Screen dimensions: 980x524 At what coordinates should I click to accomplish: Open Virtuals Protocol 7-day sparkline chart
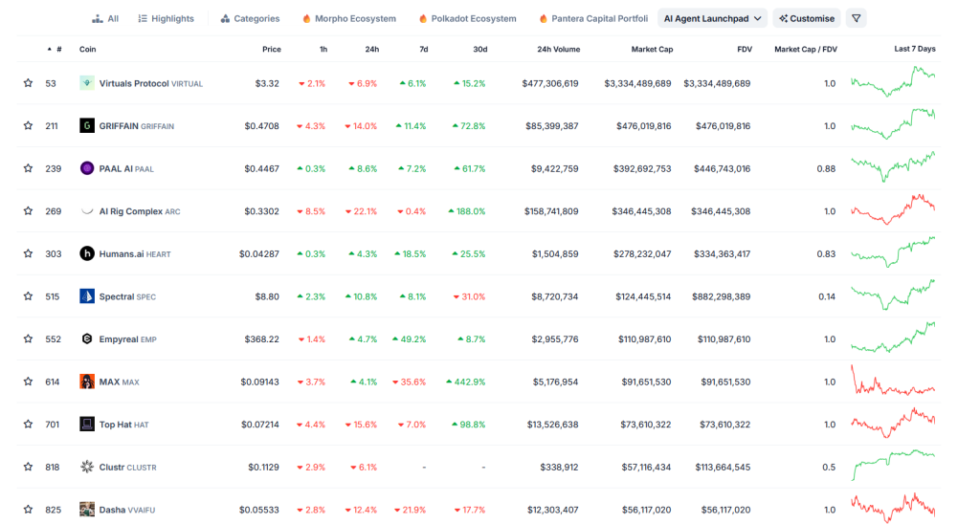(x=893, y=82)
